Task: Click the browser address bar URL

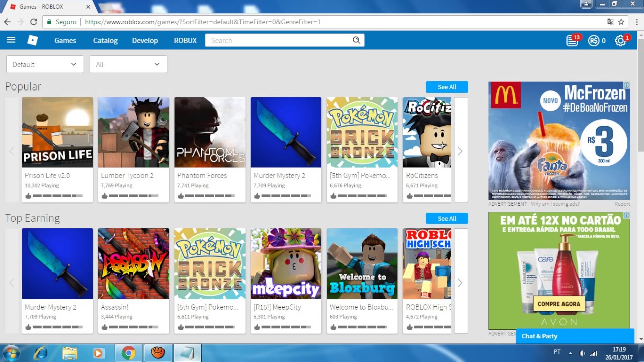Action: 203,22
